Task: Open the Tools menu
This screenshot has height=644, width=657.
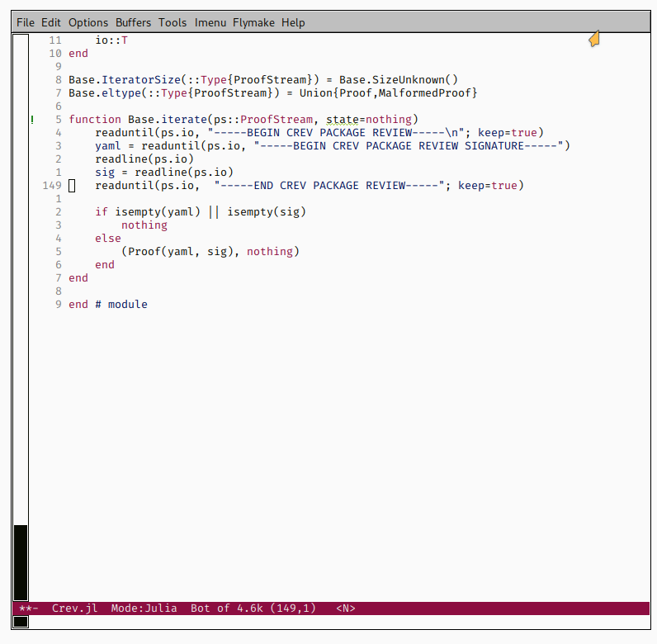Action: (173, 22)
